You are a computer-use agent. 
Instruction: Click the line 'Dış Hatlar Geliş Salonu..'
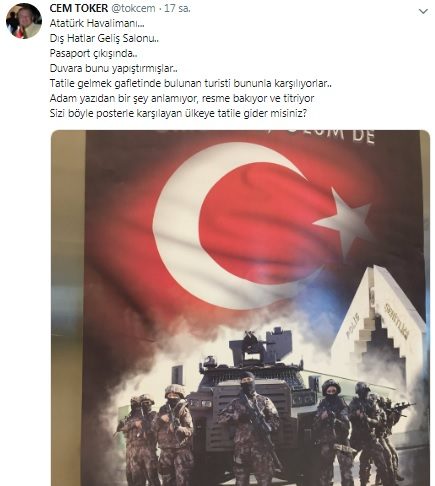[104, 38]
